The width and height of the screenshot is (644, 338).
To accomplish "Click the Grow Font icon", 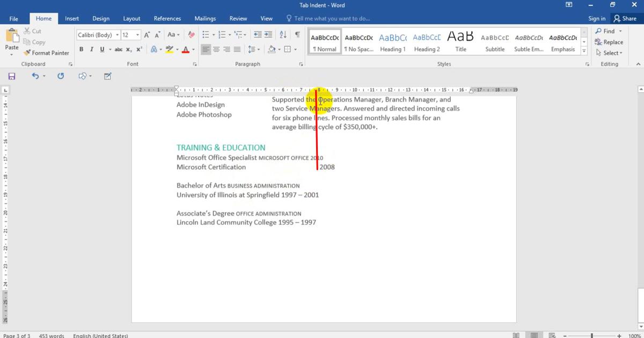I will tap(147, 35).
